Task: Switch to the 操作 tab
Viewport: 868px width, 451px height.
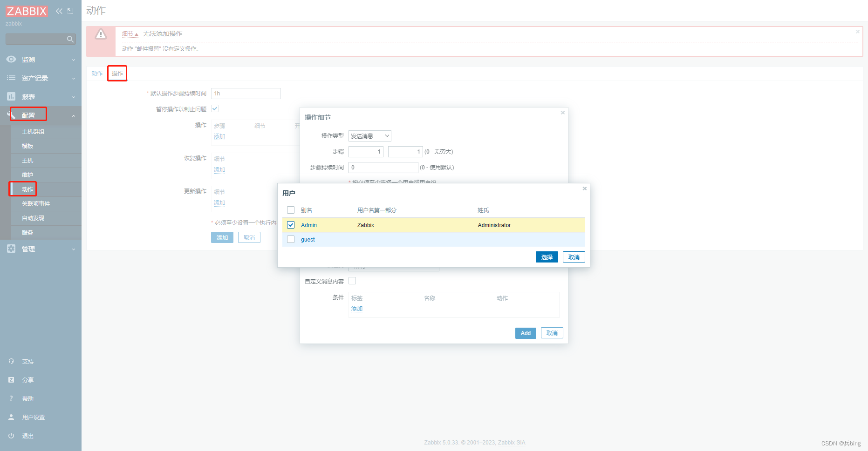Action: [x=117, y=74]
